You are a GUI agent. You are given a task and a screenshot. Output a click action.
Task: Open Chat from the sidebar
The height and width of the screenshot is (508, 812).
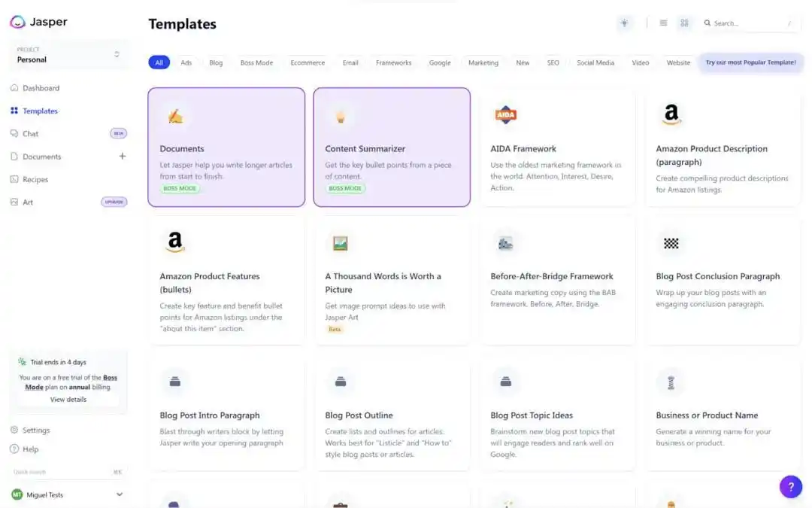pos(31,134)
